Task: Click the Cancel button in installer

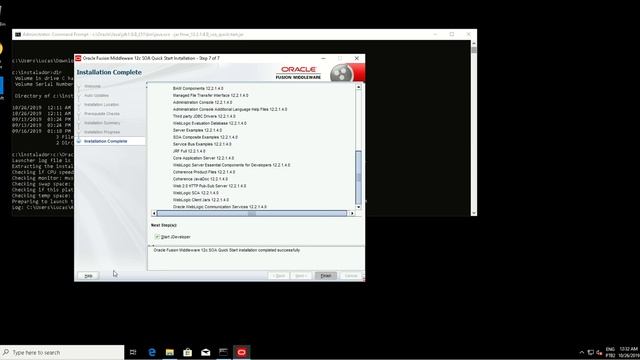Action: click(351, 276)
